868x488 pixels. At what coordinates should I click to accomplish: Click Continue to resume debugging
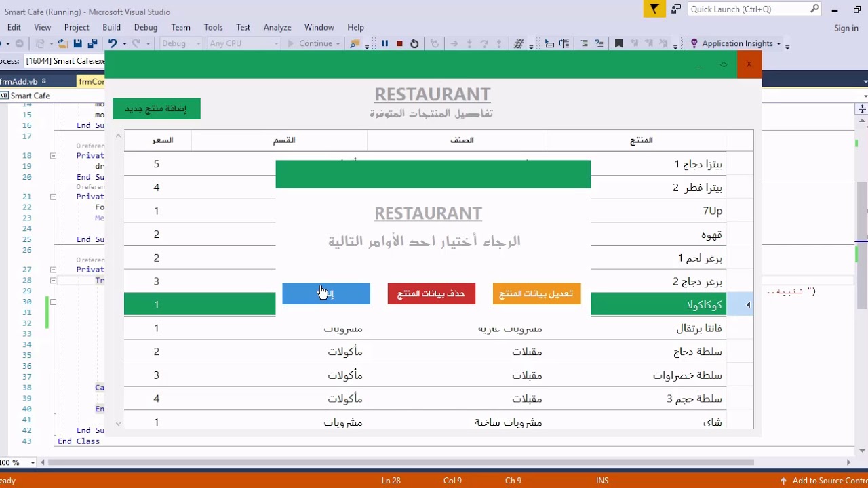pyautogui.click(x=310, y=43)
